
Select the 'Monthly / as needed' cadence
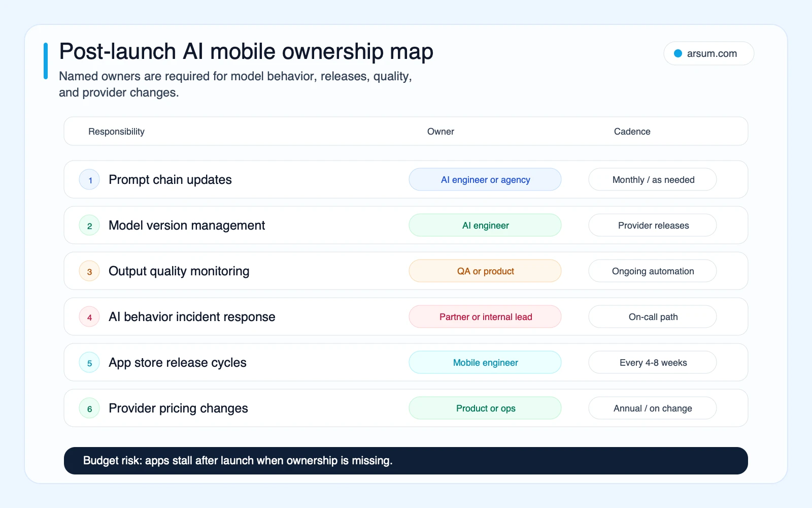coord(653,179)
